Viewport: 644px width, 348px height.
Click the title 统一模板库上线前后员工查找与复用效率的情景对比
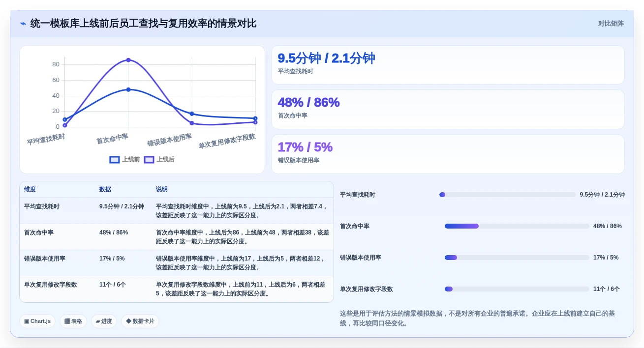(x=143, y=24)
